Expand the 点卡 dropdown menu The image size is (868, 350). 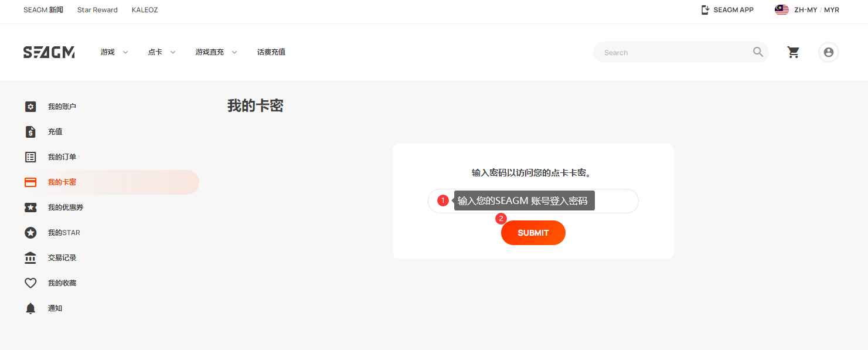click(x=162, y=52)
